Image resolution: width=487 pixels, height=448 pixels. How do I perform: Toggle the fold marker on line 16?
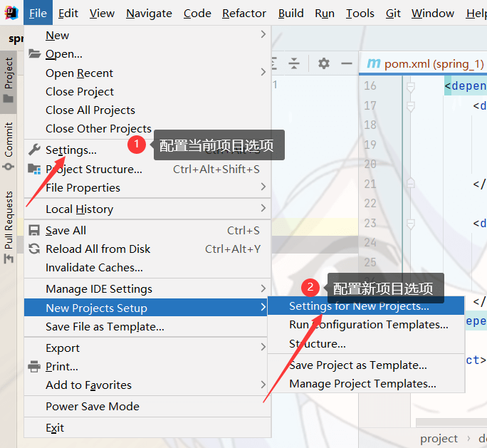411,87
